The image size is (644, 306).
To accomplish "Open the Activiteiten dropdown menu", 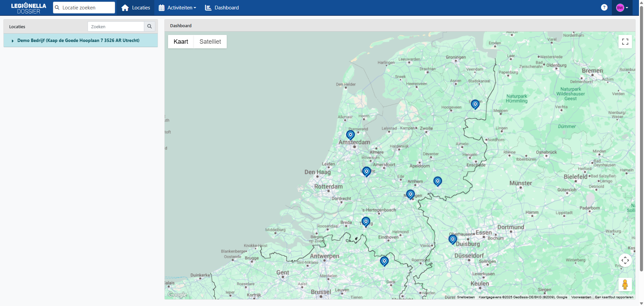I will click(x=177, y=8).
